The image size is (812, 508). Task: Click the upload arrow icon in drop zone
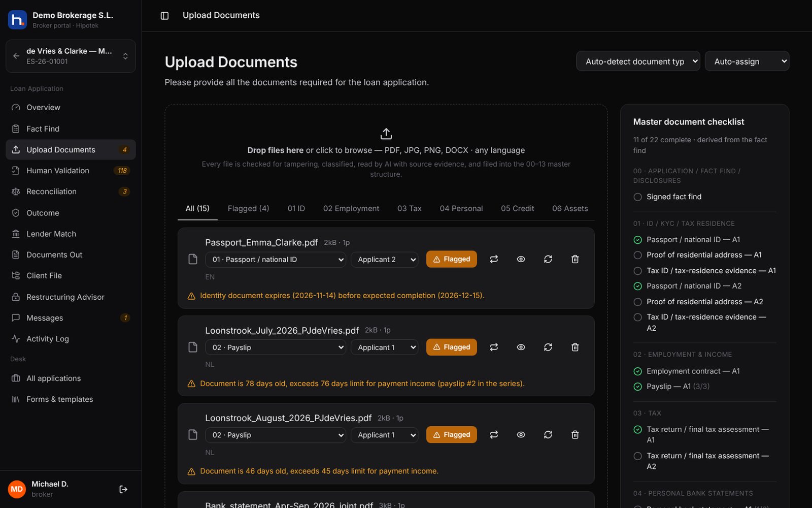tap(386, 134)
